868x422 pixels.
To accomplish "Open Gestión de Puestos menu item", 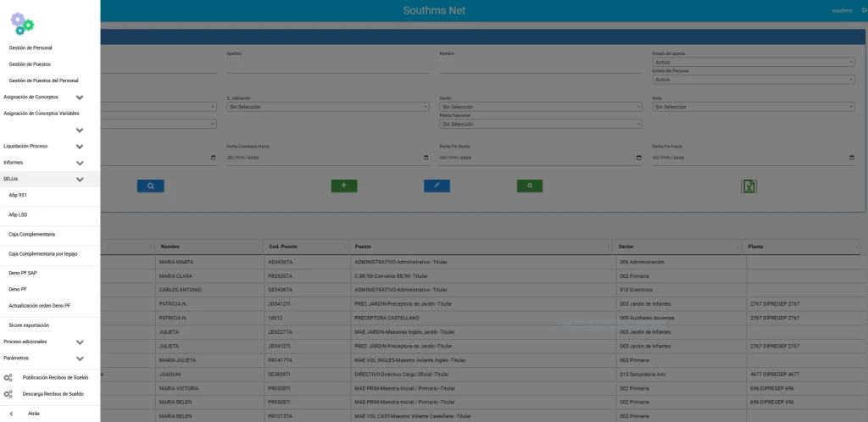I will tap(30, 64).
